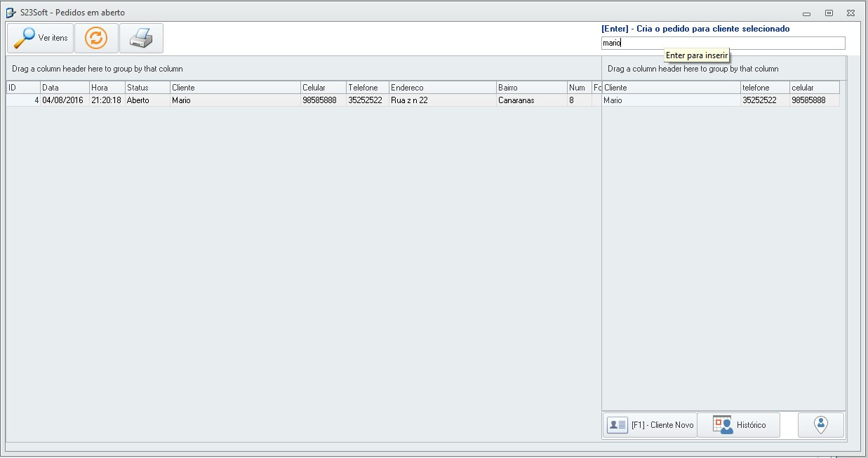This screenshot has width=868, height=458.
Task: Sort orders by the Status column header
Action: 147,88
